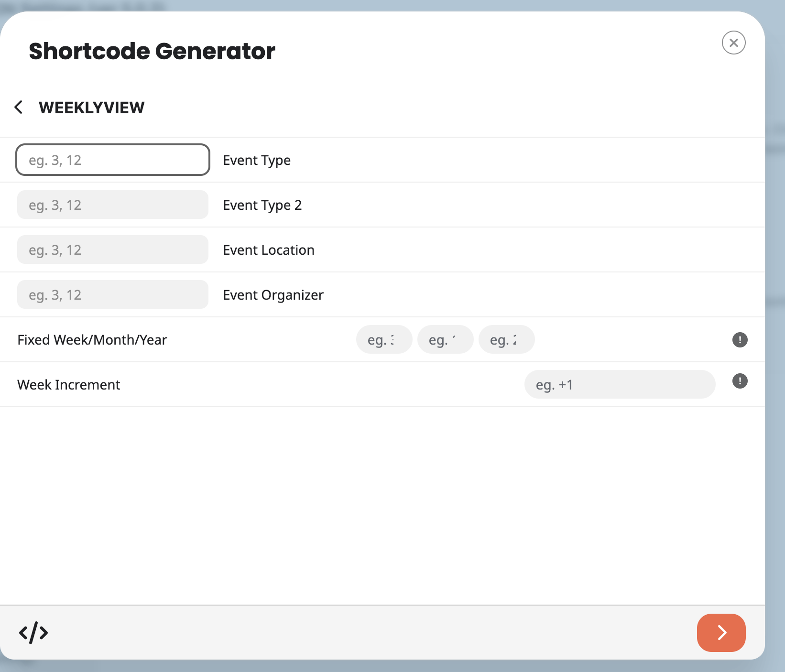Click the Event Location label text
Image resolution: width=785 pixels, height=672 pixels.
pyautogui.click(x=269, y=250)
